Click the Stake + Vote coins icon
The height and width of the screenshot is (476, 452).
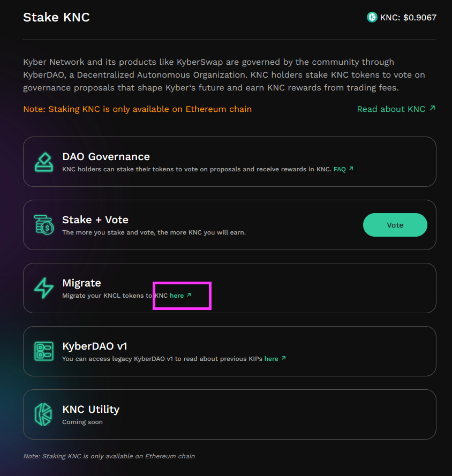(44, 225)
